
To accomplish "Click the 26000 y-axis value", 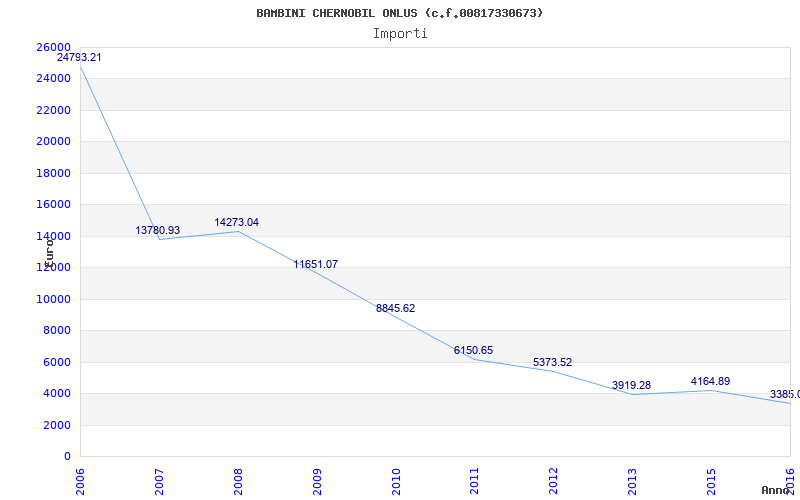I will (53, 47).
